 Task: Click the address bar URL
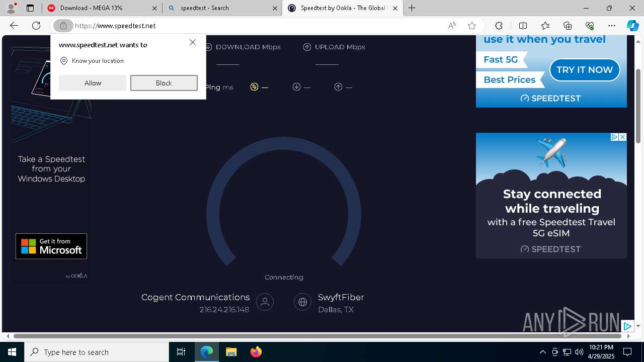click(115, 26)
